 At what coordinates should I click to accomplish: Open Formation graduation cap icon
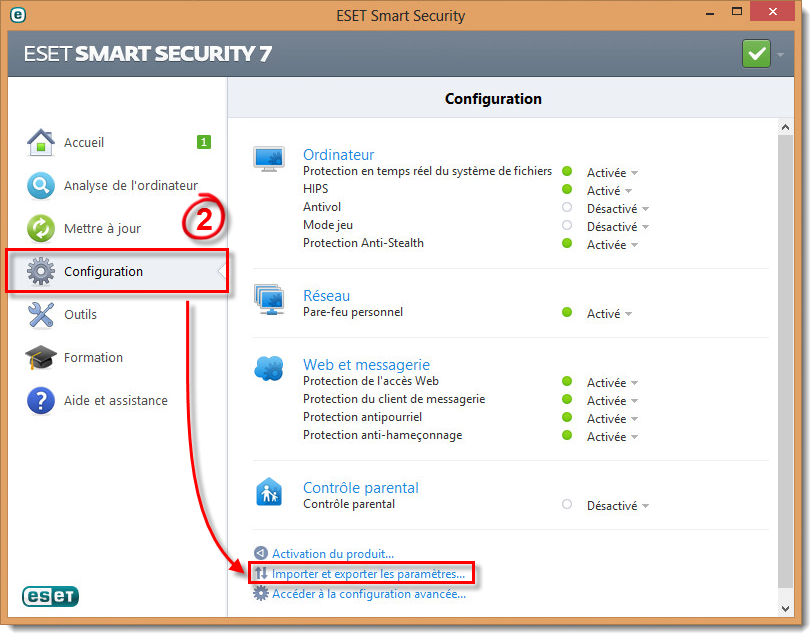[40, 357]
